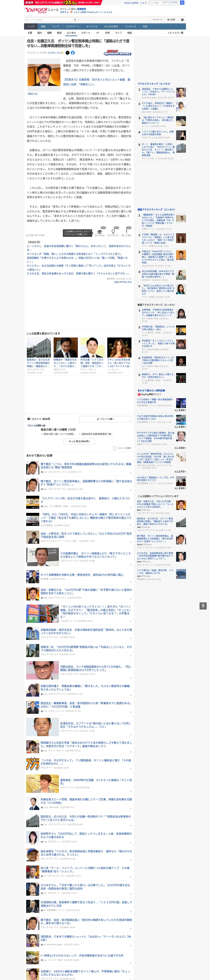Open the バブル到来か？ paid article
Viewport: 210px width, 980px height.
coord(162,404)
